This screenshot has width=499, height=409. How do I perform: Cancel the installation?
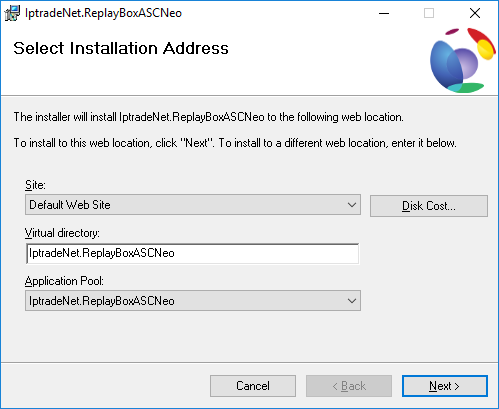coord(253,386)
